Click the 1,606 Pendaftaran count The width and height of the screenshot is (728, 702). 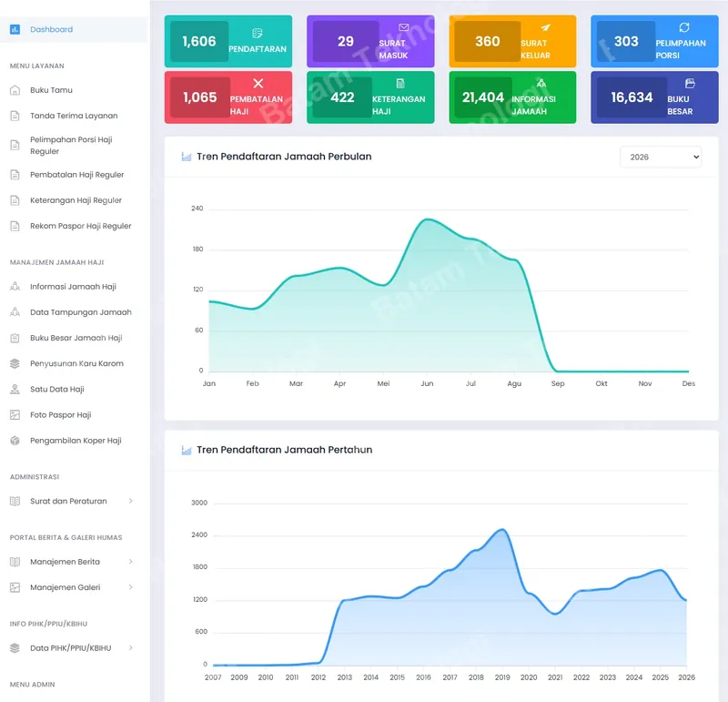(x=199, y=41)
